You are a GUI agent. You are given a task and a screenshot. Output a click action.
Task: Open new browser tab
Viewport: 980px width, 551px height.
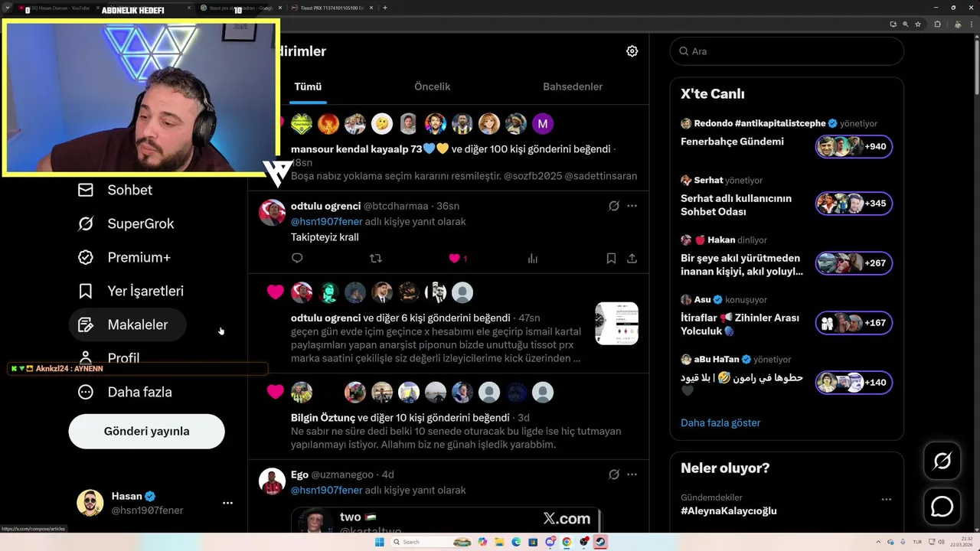(384, 8)
